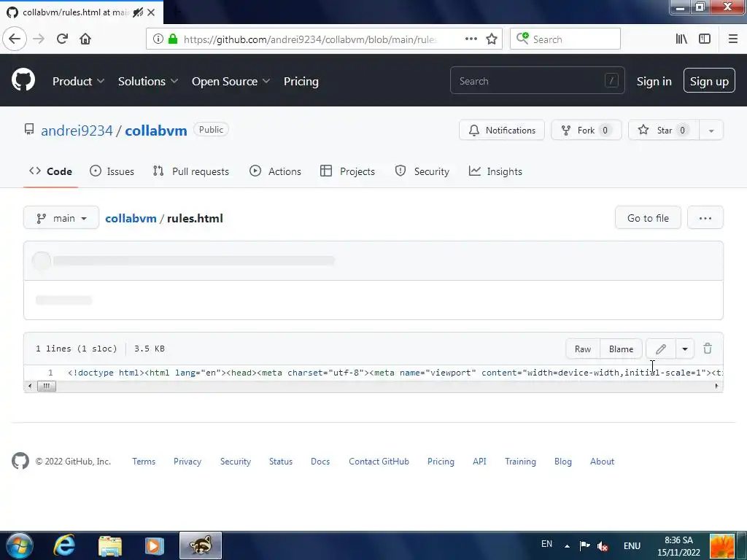Star the collabvm repository
Screen dimensions: 747x560
tap(664, 131)
